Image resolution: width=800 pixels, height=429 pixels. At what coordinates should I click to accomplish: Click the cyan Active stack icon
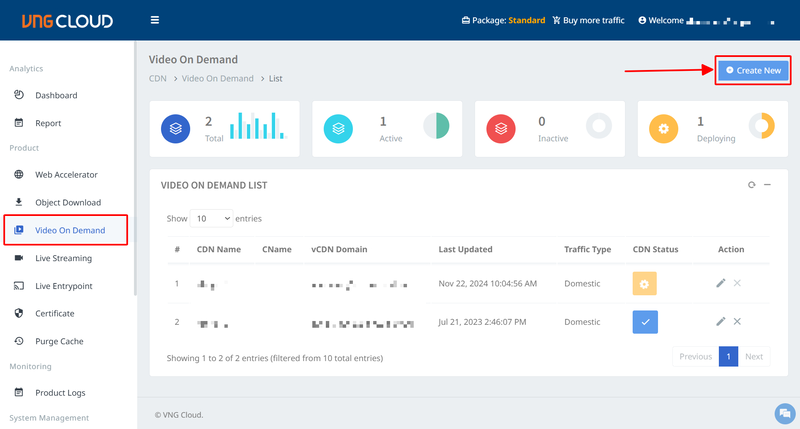[338, 129]
